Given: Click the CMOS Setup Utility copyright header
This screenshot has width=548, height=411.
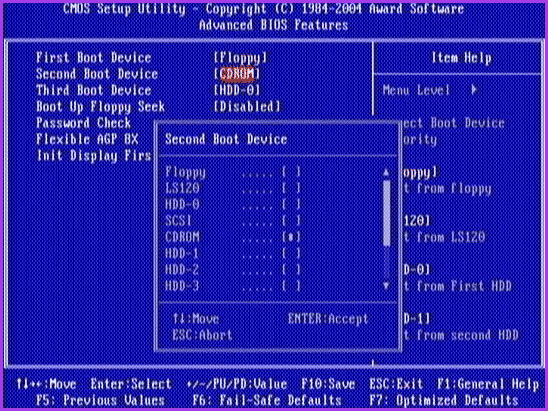Looking at the screenshot, I should click(x=264, y=9).
